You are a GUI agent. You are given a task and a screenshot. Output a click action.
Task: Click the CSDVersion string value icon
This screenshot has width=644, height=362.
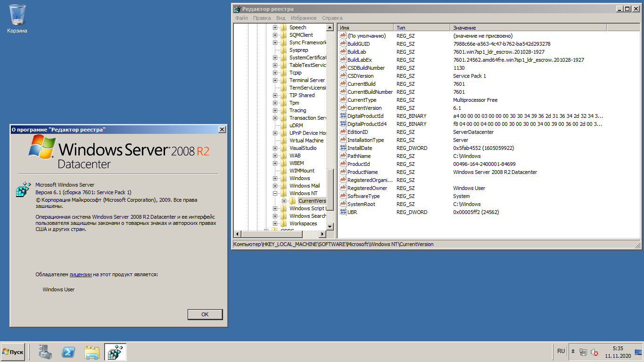click(343, 76)
